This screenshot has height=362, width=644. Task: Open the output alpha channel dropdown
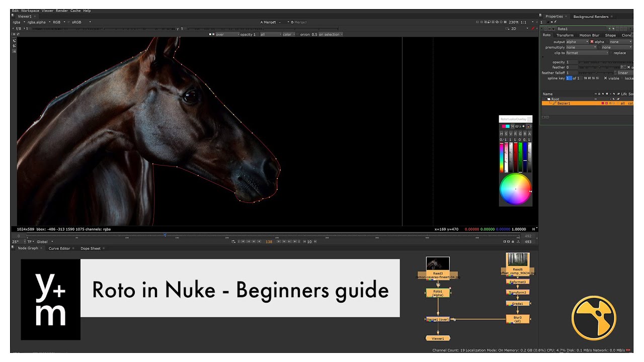(x=577, y=42)
